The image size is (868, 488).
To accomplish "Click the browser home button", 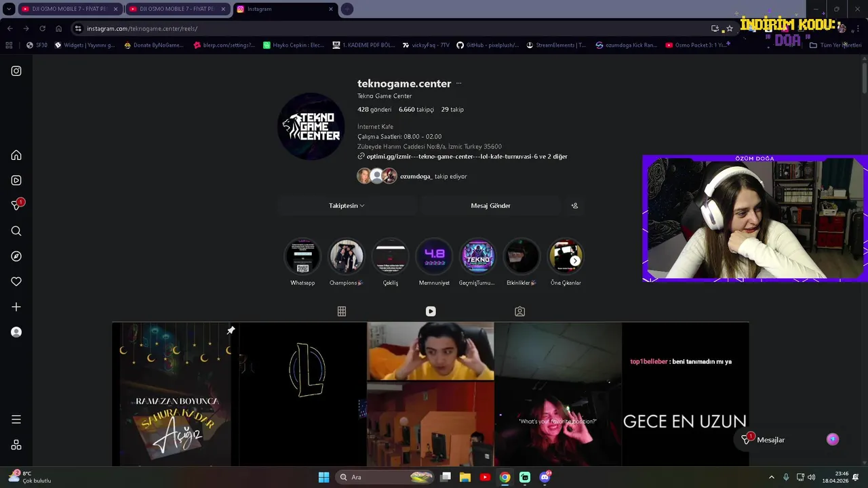I will (x=58, y=28).
